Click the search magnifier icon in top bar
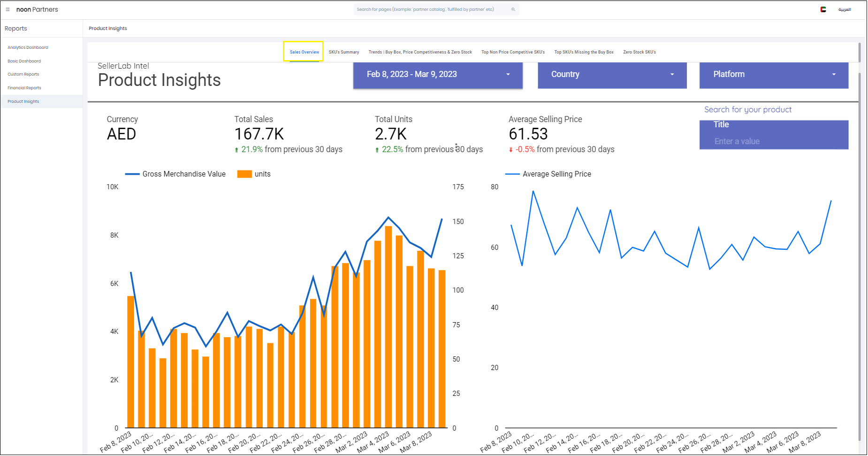 tap(513, 9)
